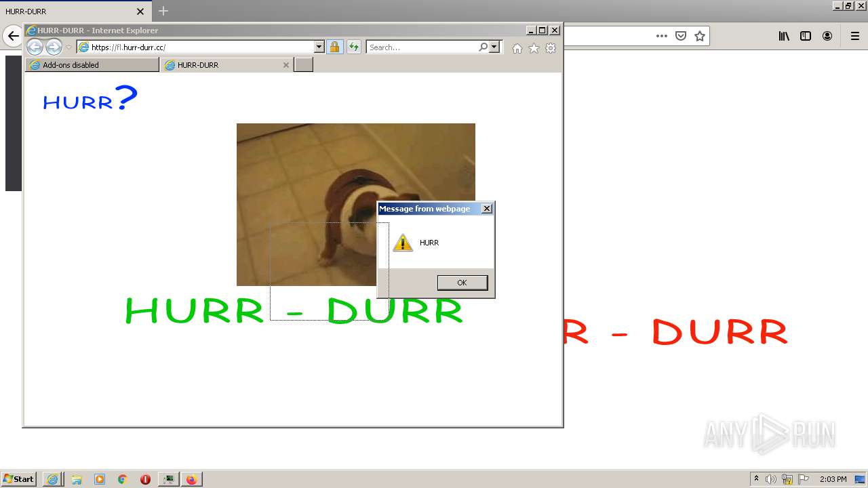868x488 pixels.
Task: Click the IE Search box
Action: tap(422, 47)
